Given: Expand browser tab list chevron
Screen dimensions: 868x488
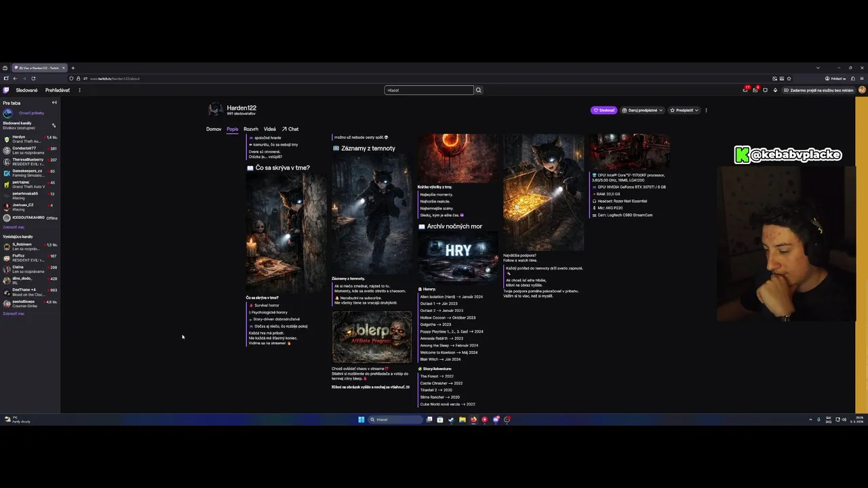Looking at the screenshot, I should (x=818, y=68).
